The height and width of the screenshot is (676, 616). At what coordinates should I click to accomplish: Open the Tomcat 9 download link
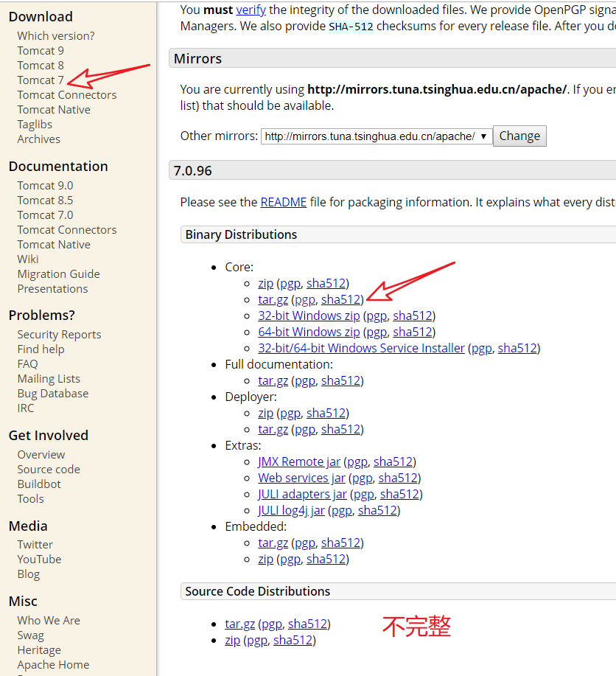pyautogui.click(x=41, y=51)
